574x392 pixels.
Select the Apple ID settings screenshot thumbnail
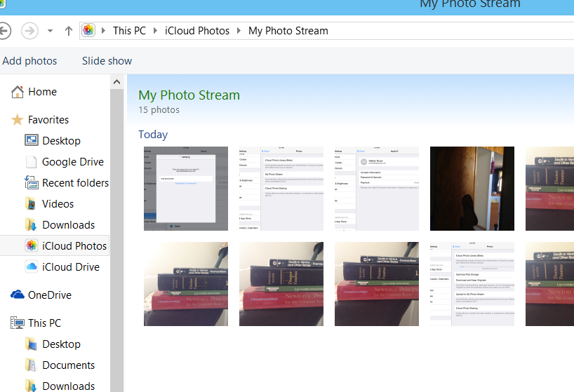click(x=377, y=189)
